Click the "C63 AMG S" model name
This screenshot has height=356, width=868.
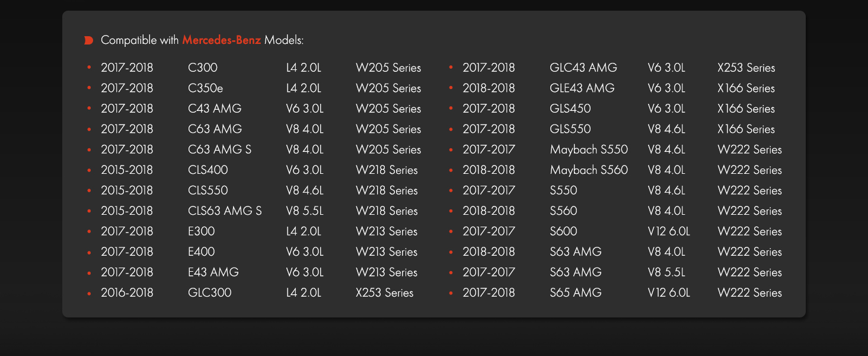[x=219, y=150]
